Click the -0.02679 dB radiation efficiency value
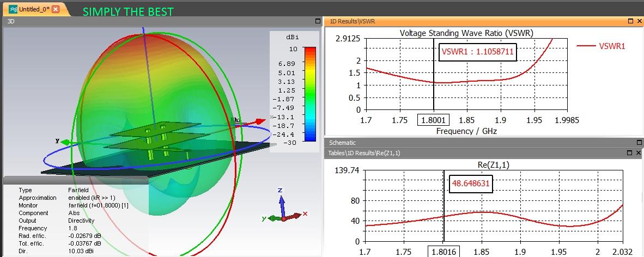Screen dimensions: 644x257 pos(84,236)
